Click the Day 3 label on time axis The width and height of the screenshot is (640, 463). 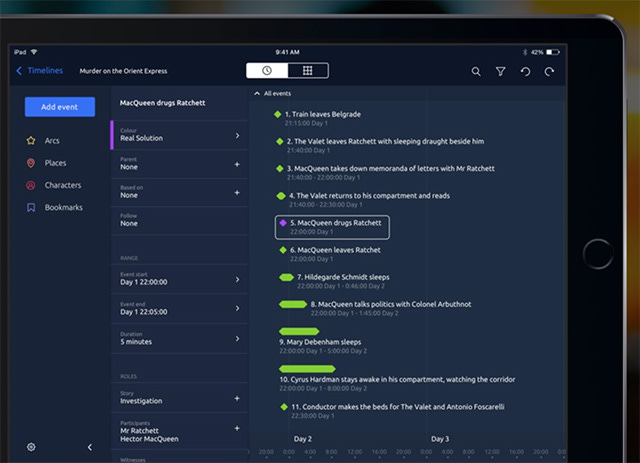point(440,439)
